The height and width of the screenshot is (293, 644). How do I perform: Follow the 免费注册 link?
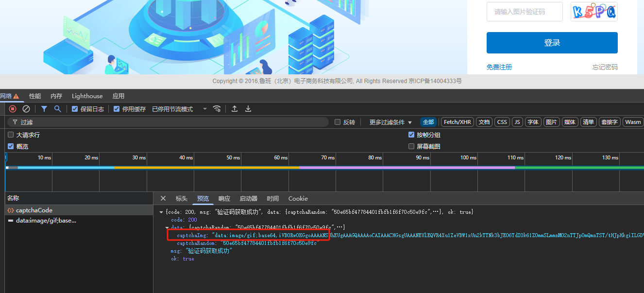pyautogui.click(x=499, y=67)
